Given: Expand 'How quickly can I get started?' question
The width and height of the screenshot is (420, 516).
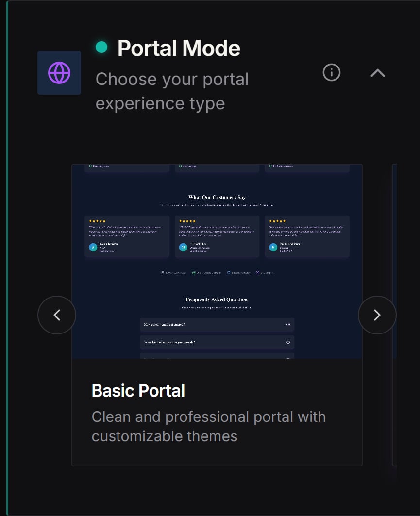Looking at the screenshot, I should (217, 324).
